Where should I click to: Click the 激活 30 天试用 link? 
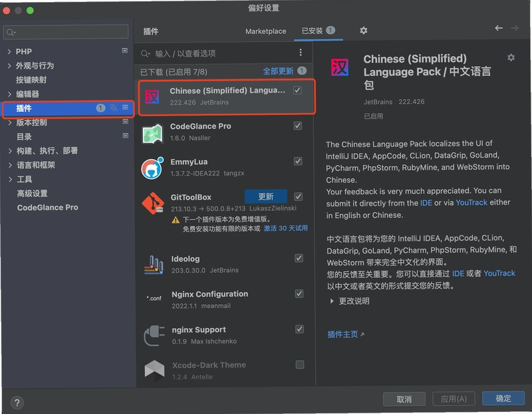[x=286, y=228]
